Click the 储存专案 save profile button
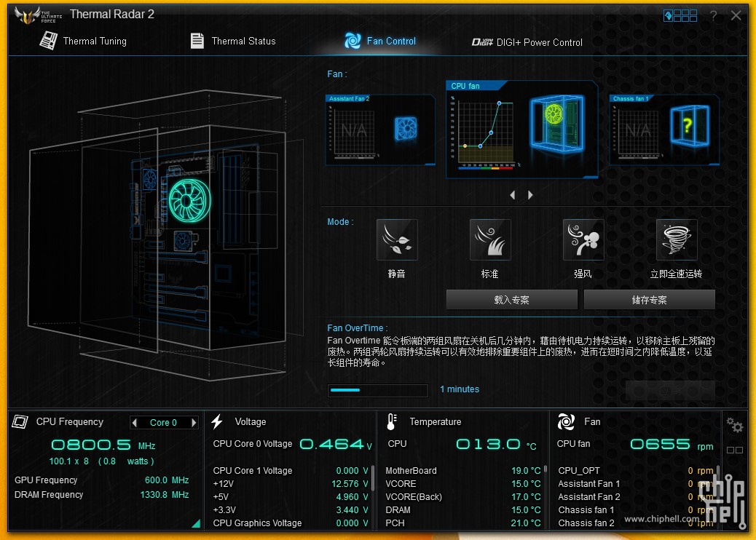The width and height of the screenshot is (756, 540). click(x=650, y=300)
